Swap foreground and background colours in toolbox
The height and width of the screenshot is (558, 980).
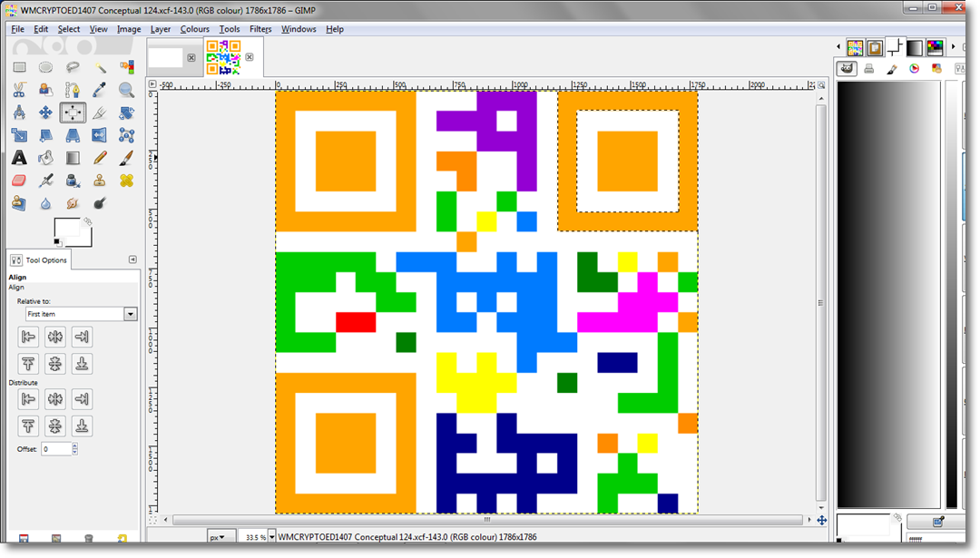pyautogui.click(x=88, y=221)
